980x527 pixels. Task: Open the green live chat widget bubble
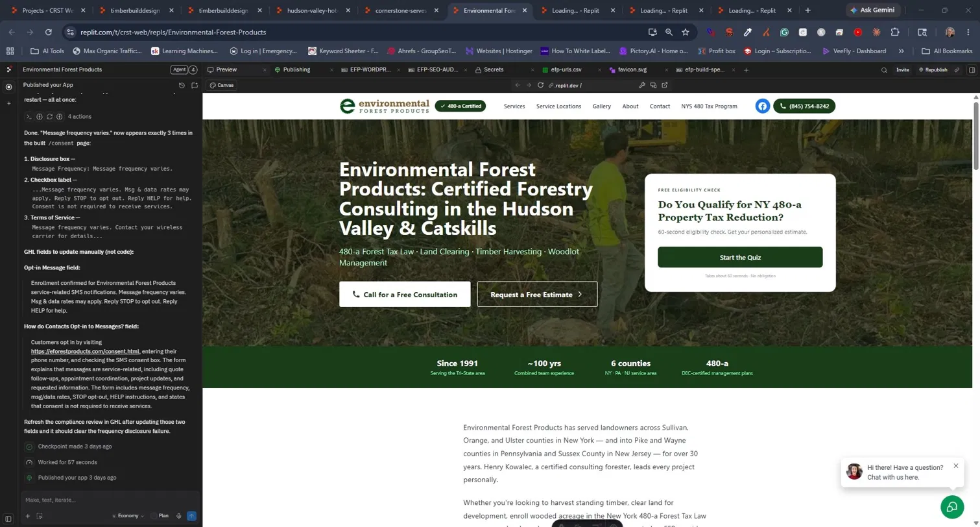[952, 506]
